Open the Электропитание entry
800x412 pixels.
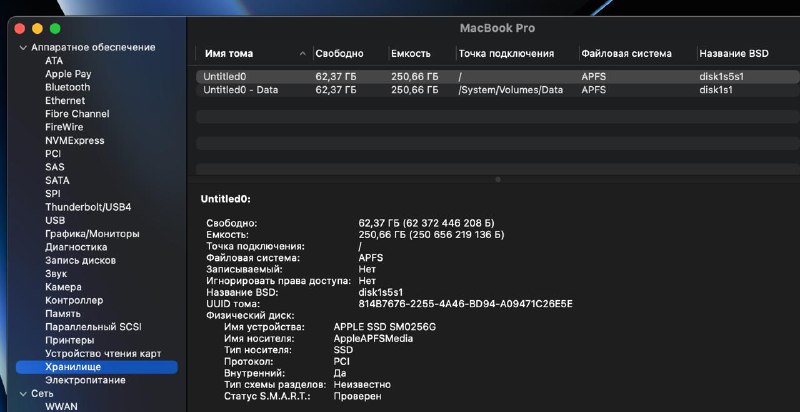click(x=85, y=380)
